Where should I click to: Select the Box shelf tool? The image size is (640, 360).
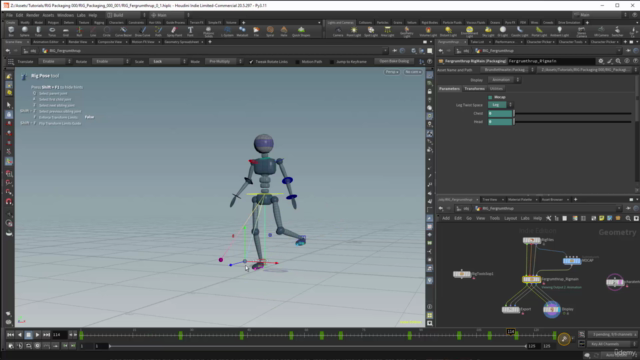(x=11, y=31)
